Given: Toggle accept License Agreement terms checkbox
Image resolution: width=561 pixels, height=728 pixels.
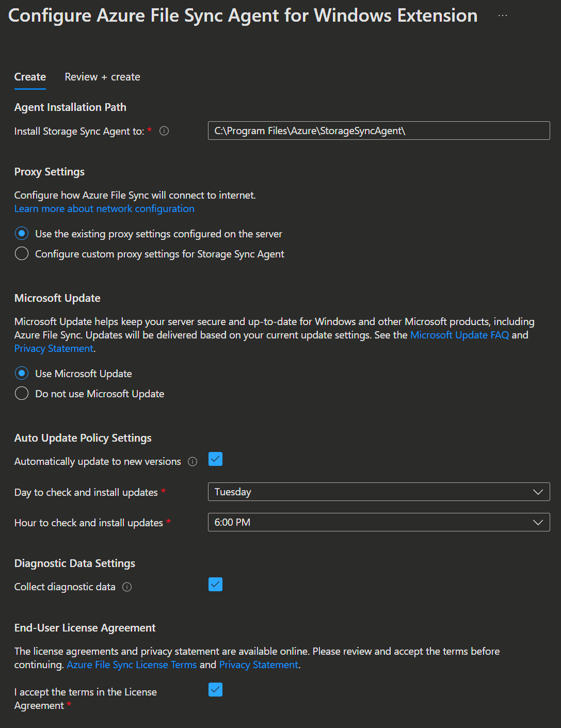Looking at the screenshot, I should point(215,689).
